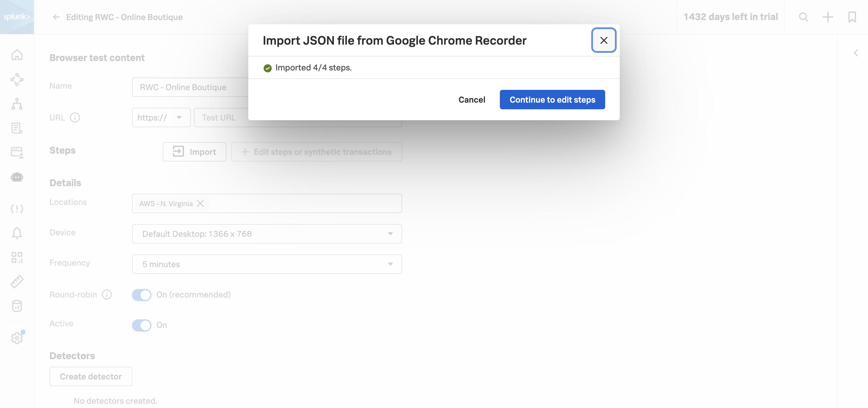This screenshot has width=868, height=408.
Task: Click the back arrow beside Editing RWC
Action: tap(56, 17)
